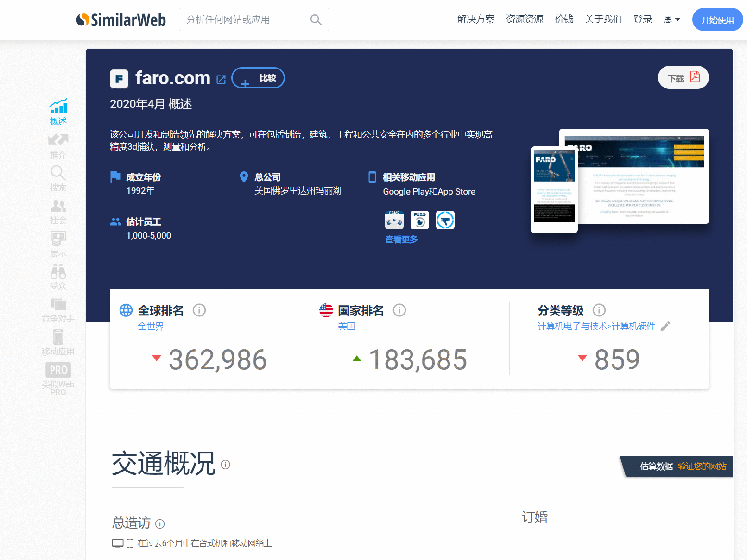Click the pencil edit category icon
This screenshot has width=747, height=560.
tap(665, 326)
